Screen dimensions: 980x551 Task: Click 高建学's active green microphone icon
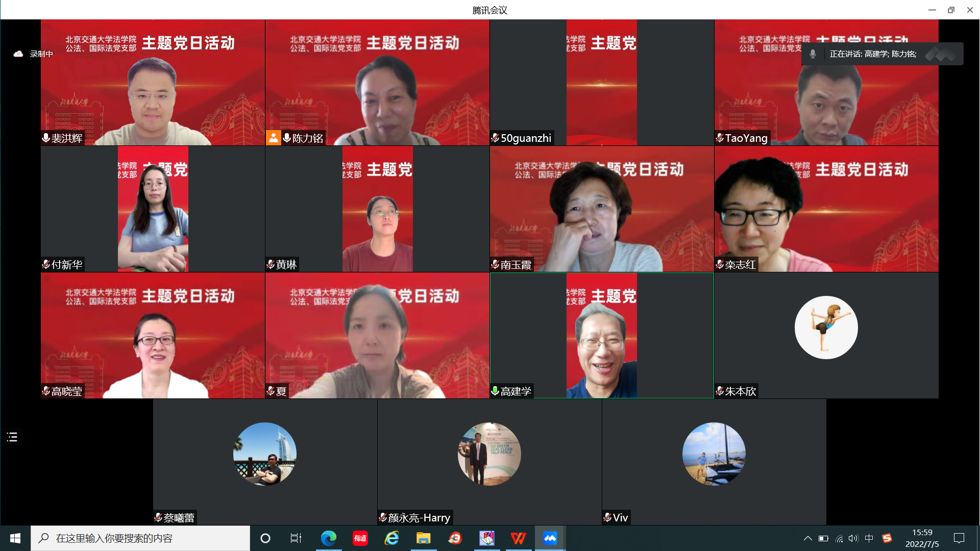495,391
